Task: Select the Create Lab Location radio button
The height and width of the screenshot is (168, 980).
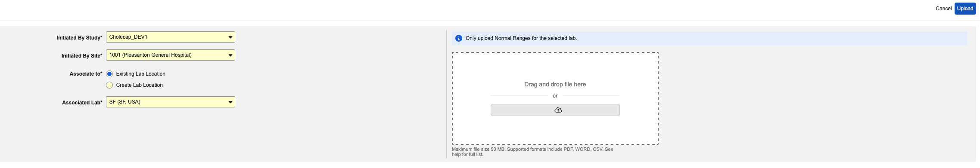Action: pos(109,85)
